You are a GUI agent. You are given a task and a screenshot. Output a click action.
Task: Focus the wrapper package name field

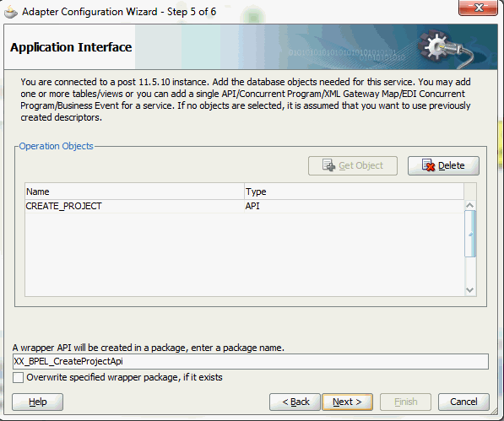(x=251, y=362)
